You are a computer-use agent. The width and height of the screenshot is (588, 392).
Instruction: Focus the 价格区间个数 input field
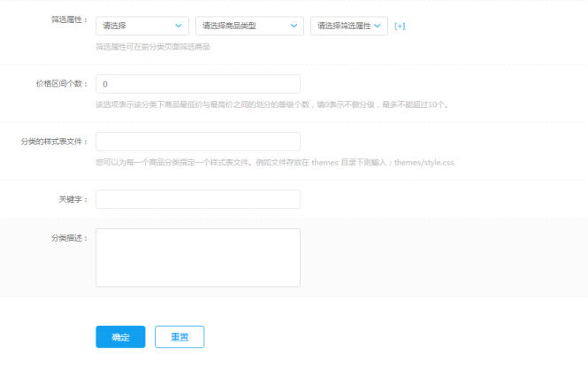[198, 84]
